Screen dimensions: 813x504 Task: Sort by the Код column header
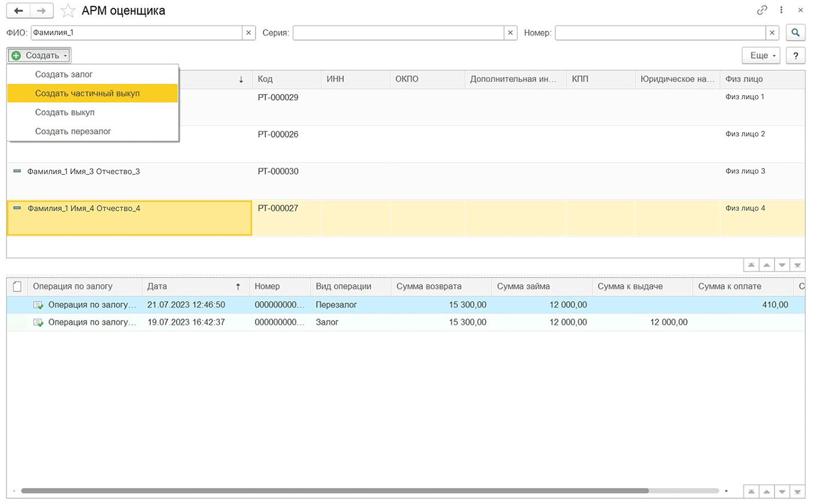[x=287, y=80]
